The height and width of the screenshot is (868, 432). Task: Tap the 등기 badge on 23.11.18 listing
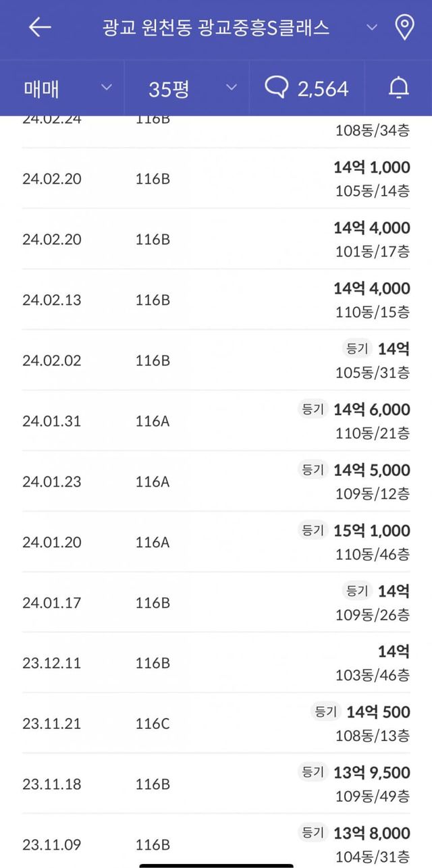313,773
